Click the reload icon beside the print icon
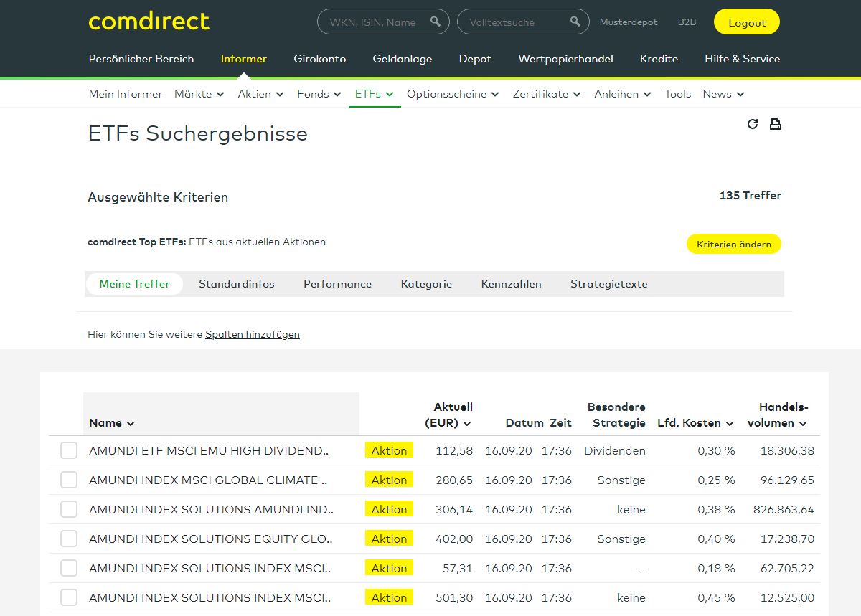The image size is (861, 616). 752,124
